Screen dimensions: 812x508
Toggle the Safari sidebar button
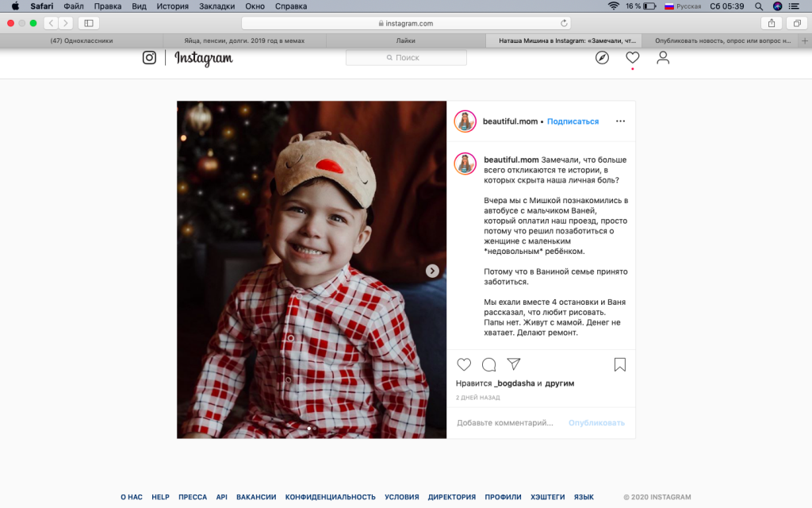[x=88, y=23]
